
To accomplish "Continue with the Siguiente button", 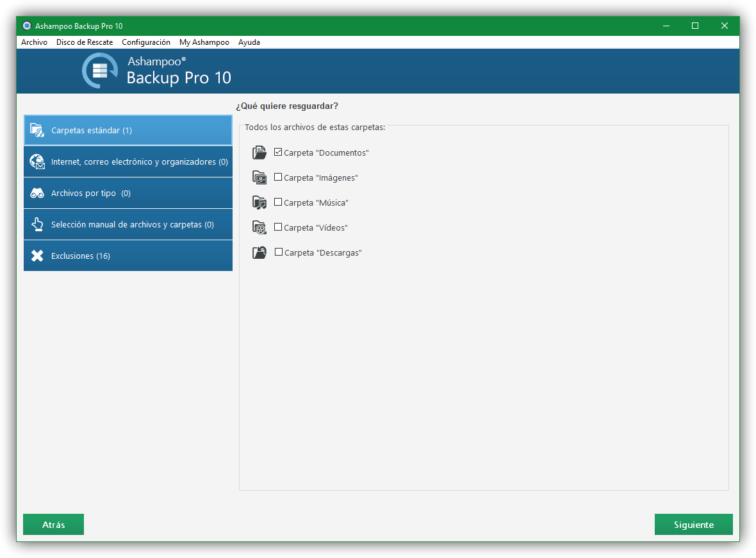I will (694, 524).
